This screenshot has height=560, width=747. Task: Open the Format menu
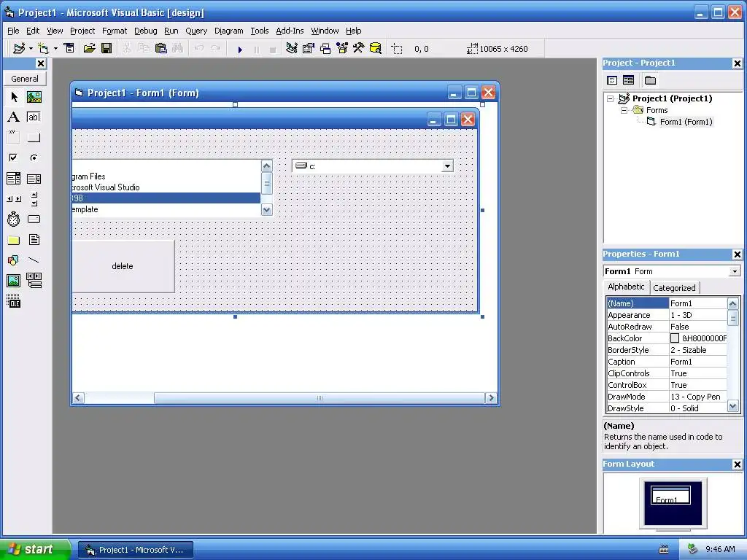coord(115,31)
